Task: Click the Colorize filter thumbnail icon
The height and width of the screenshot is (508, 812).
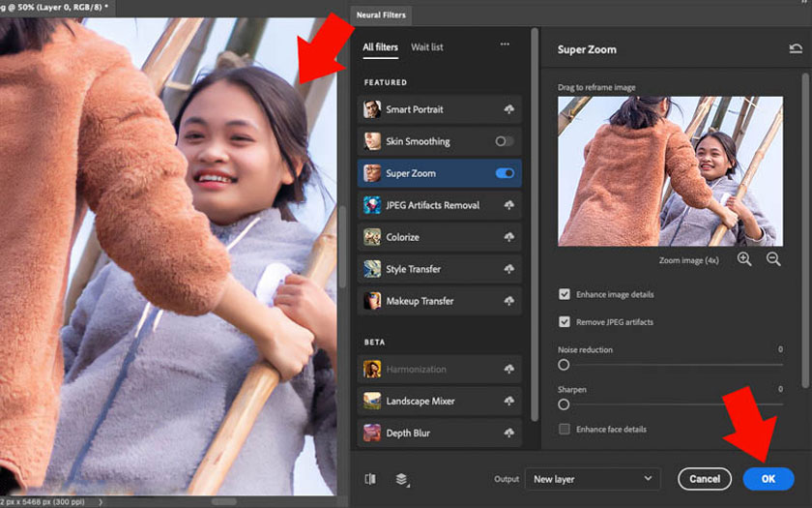Action: (372, 237)
